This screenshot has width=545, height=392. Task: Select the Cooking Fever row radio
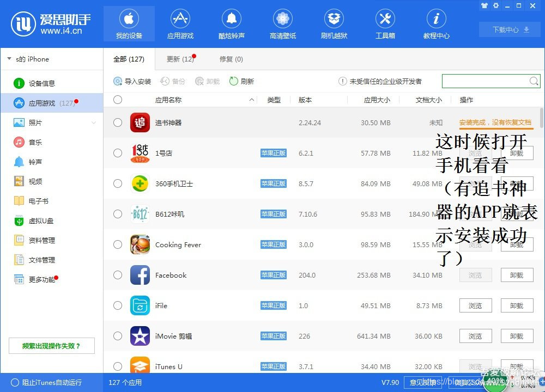(118, 244)
